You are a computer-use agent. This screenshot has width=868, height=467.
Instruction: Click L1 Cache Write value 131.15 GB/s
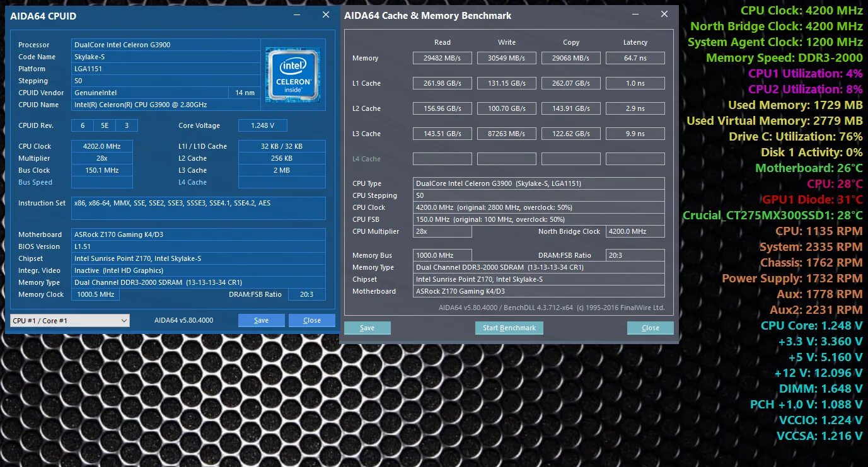pos(507,83)
